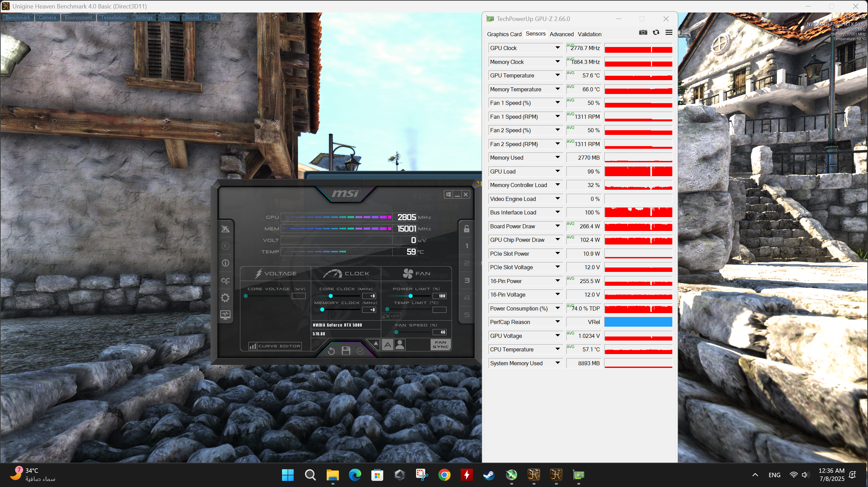The image size is (868, 487).
Task: Open the CPU Temperature sensor dropdown
Action: pyautogui.click(x=558, y=349)
